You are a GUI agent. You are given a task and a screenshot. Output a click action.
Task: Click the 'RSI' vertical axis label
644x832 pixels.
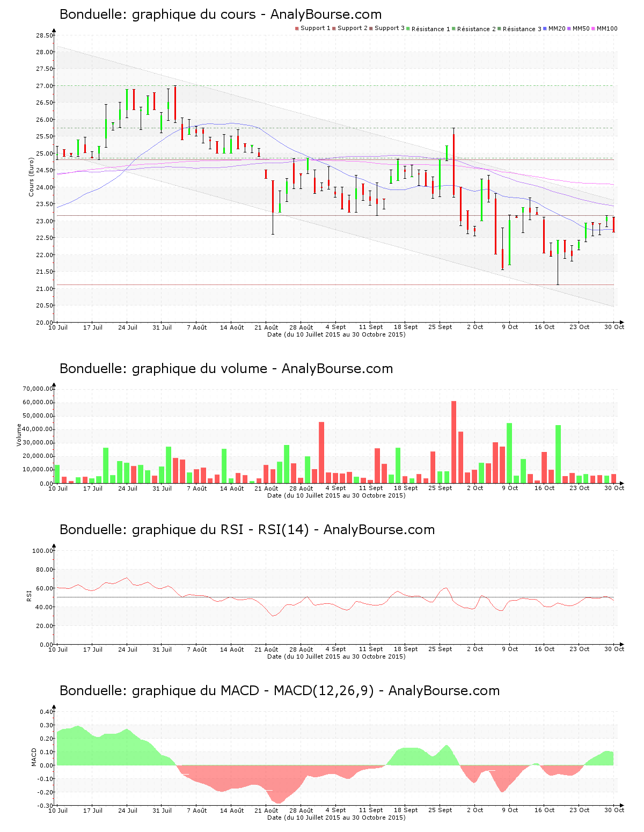click(x=29, y=596)
